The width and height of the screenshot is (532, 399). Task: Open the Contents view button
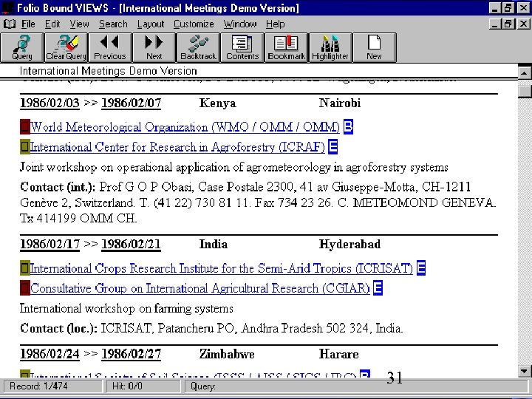242,47
